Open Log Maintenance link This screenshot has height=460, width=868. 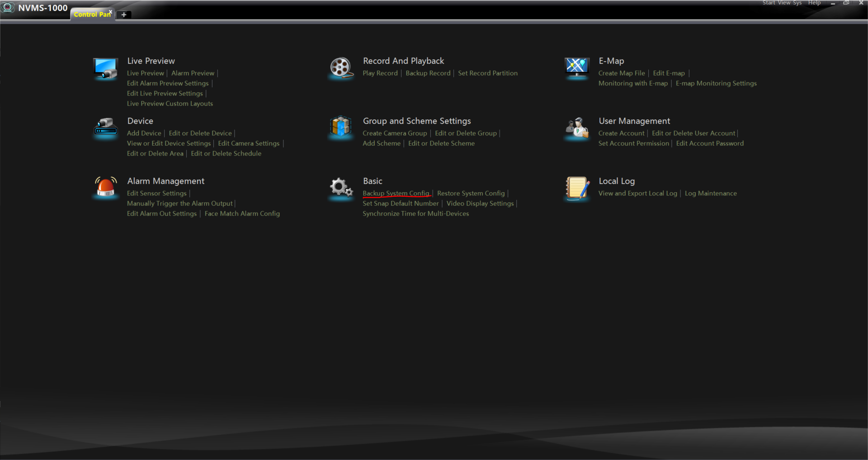pos(710,193)
